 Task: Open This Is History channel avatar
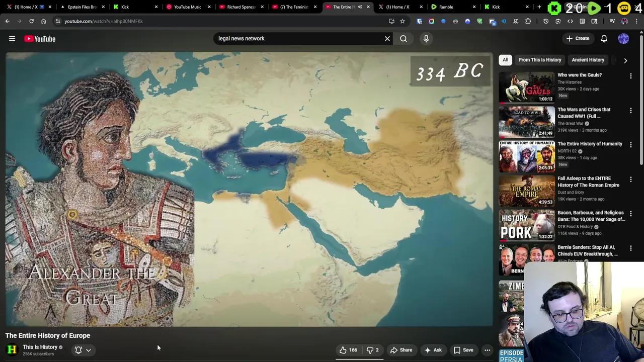(x=12, y=349)
